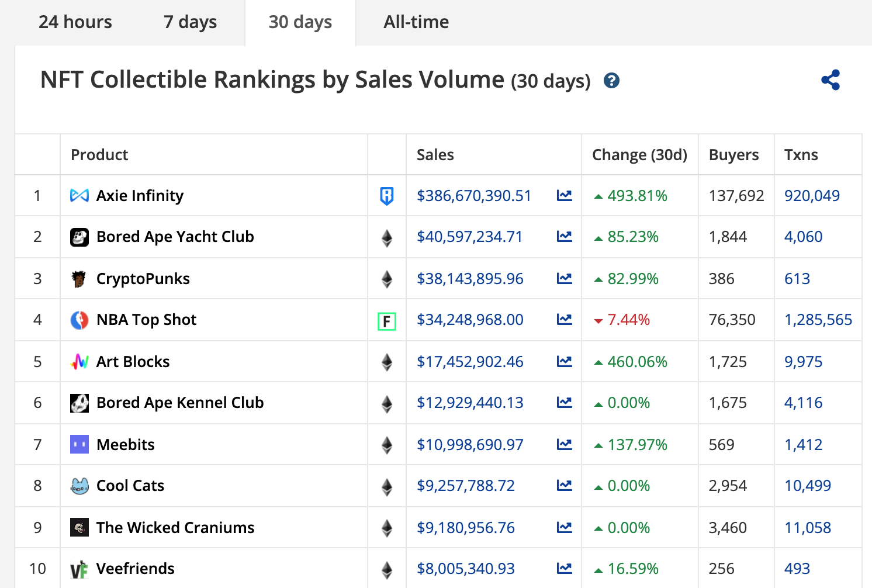This screenshot has width=872, height=588.
Task: Click the NBA Top Shot logo icon
Action: tap(79, 320)
